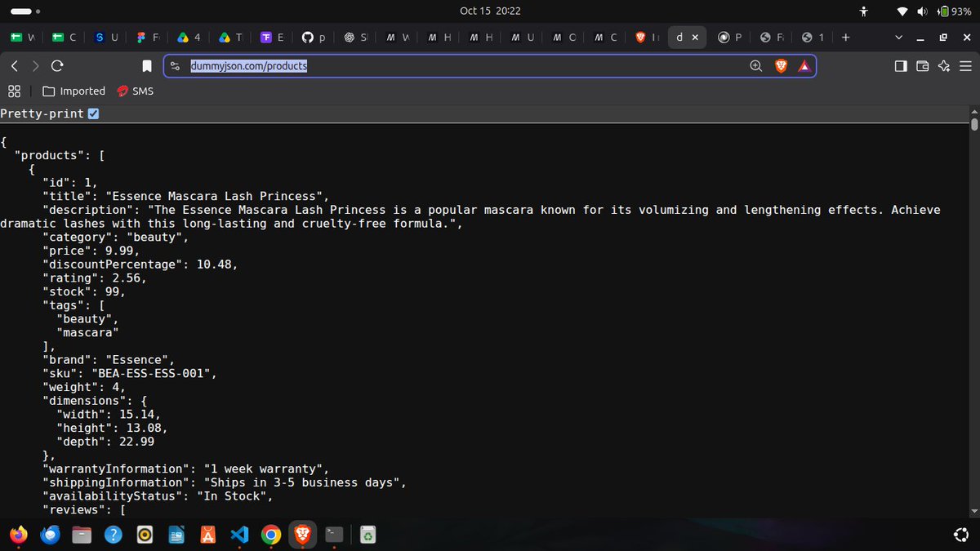The image size is (980, 551).
Task: Switch to the Google Drive tab labeled 4
Action: [x=189, y=37]
